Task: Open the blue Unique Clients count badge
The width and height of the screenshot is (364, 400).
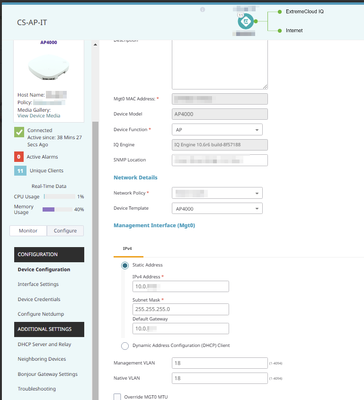Action: coord(20,171)
